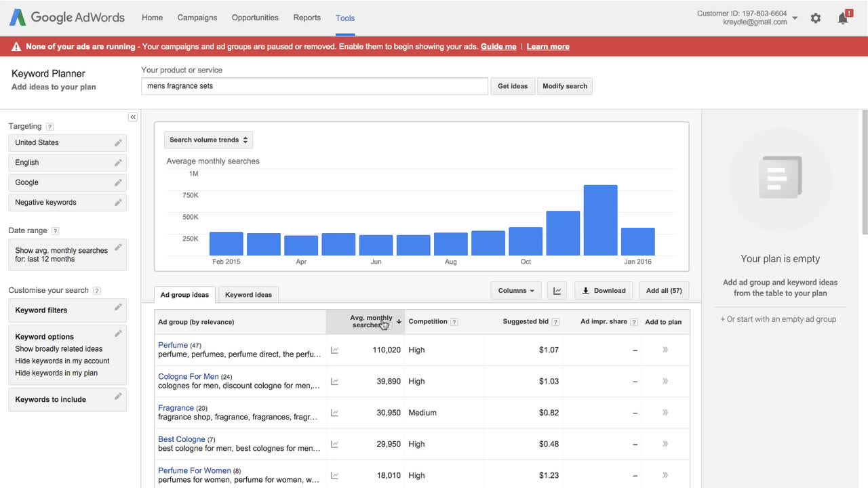Click the Jan 2016 chart bar

tap(638, 241)
